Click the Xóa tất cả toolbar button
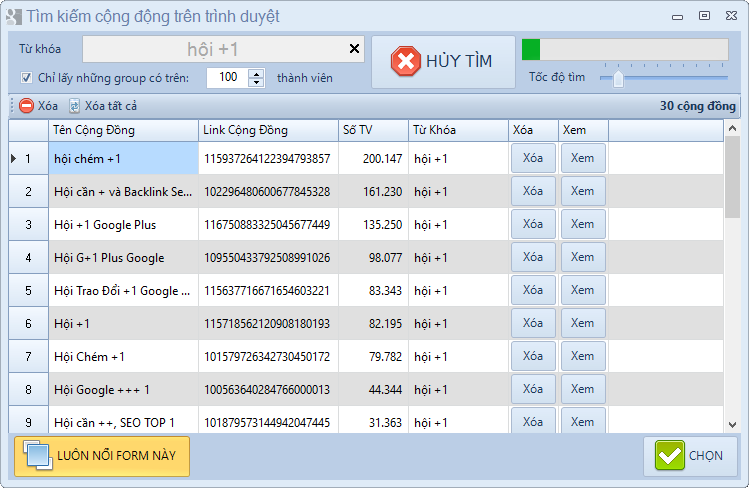 pos(103,106)
